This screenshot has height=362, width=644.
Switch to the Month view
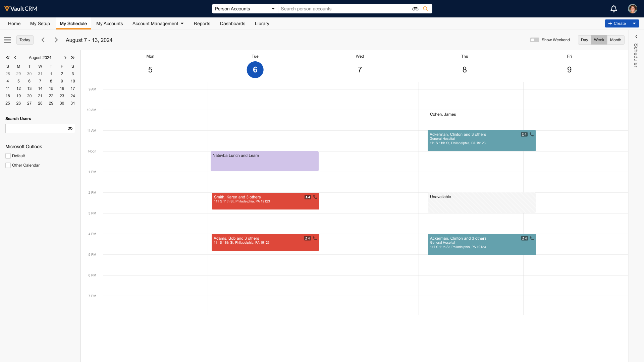(615, 40)
